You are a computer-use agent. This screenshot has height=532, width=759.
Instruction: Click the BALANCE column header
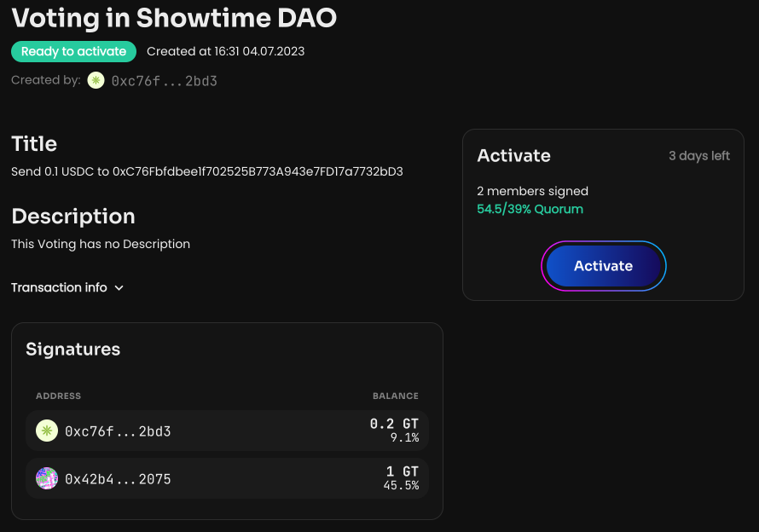[x=396, y=396]
